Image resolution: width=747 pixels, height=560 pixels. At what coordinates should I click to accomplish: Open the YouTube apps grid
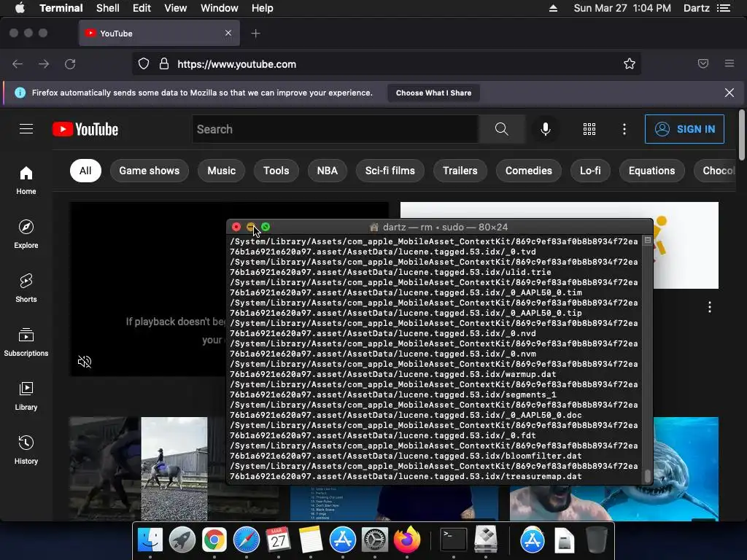(589, 129)
